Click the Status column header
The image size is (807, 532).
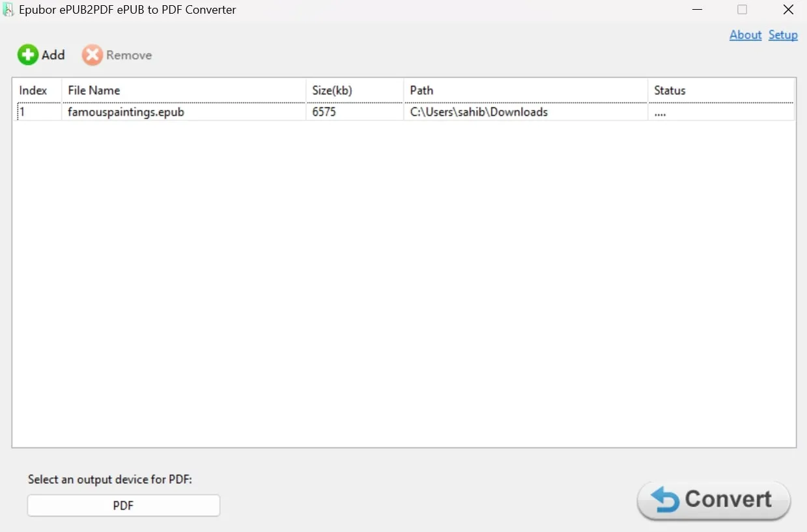click(670, 90)
